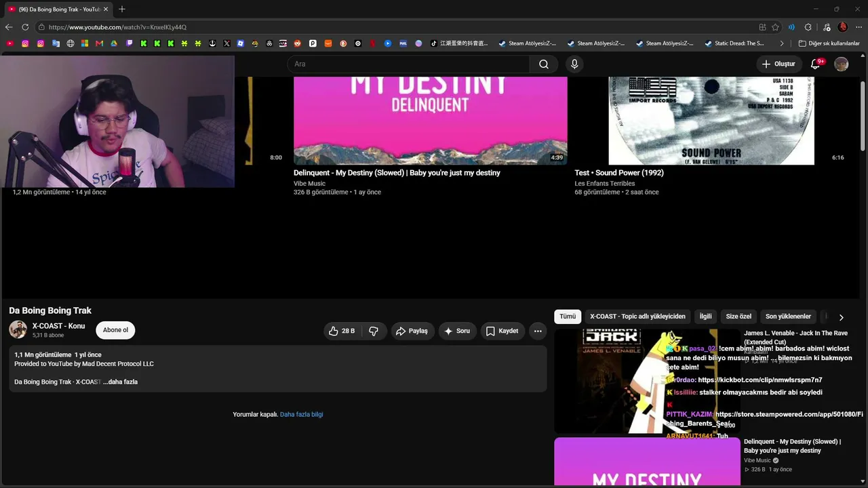This screenshot has height=488, width=868.
Task: Select the Son yüklenenler filter chip
Action: pyautogui.click(x=788, y=317)
